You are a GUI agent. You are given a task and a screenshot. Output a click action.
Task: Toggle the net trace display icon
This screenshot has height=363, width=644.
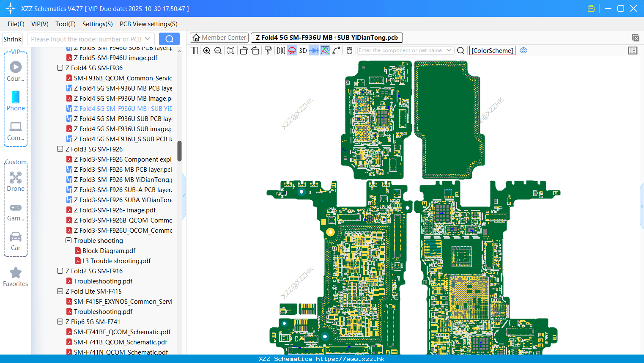[x=325, y=50]
